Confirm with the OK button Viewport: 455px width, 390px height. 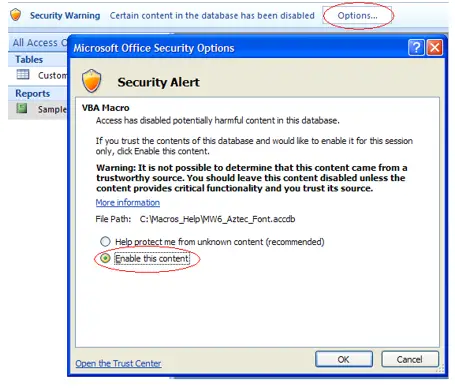344,359
